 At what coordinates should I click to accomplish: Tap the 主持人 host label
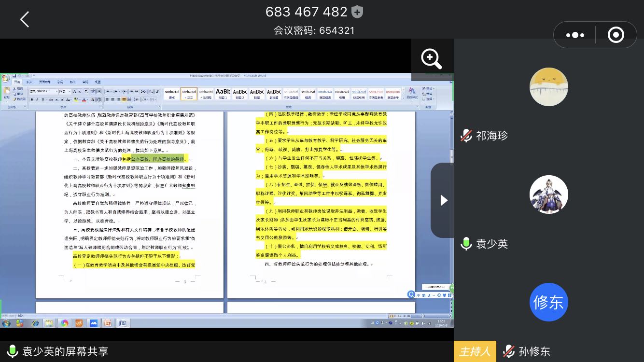[x=475, y=351]
